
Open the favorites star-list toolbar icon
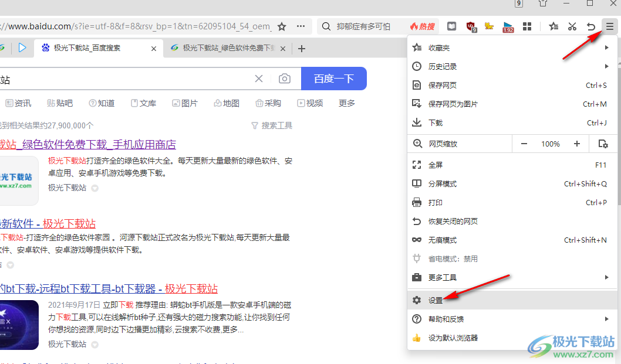553,26
